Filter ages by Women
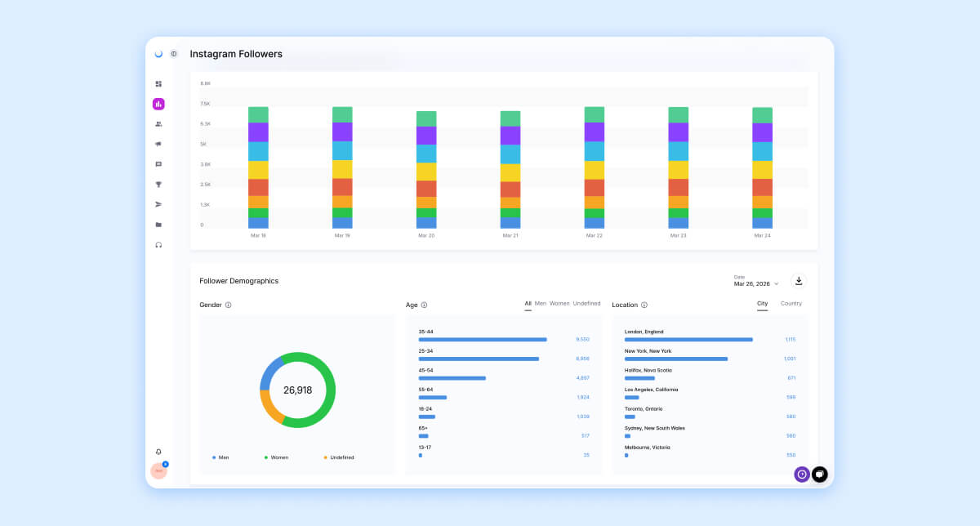This screenshot has width=980, height=526. coord(559,304)
